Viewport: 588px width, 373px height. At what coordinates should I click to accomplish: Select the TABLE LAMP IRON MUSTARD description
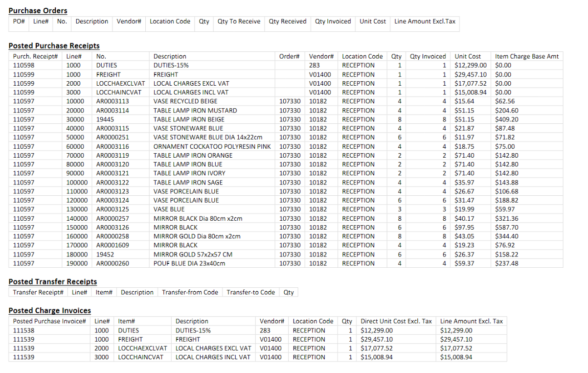(195, 111)
